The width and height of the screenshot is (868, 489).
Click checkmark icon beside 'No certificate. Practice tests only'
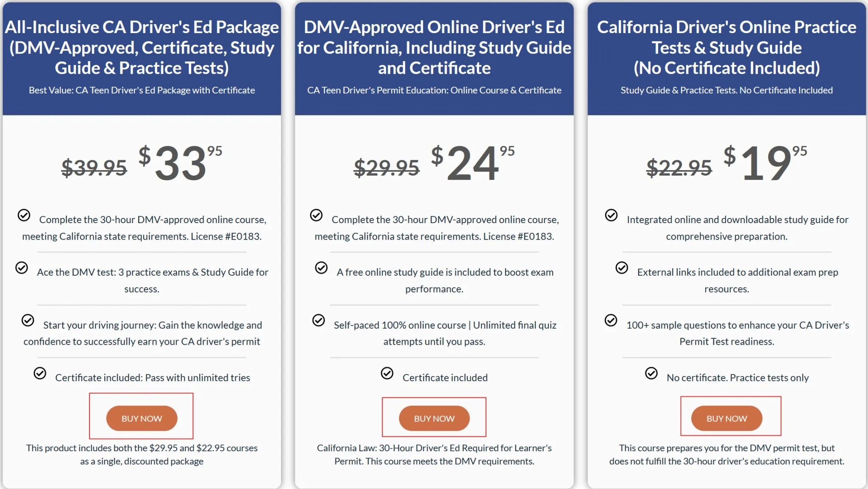coord(651,373)
